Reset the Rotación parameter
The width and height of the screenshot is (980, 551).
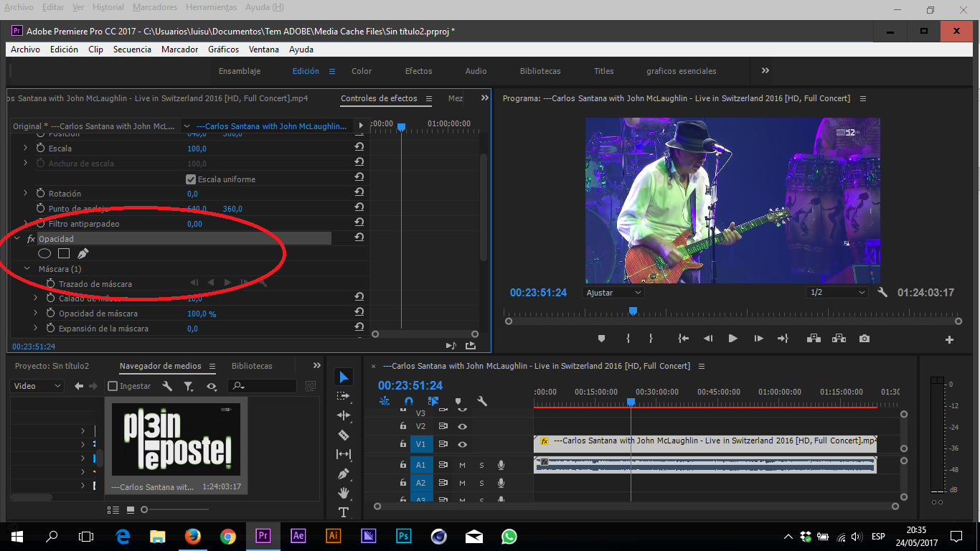coord(359,193)
